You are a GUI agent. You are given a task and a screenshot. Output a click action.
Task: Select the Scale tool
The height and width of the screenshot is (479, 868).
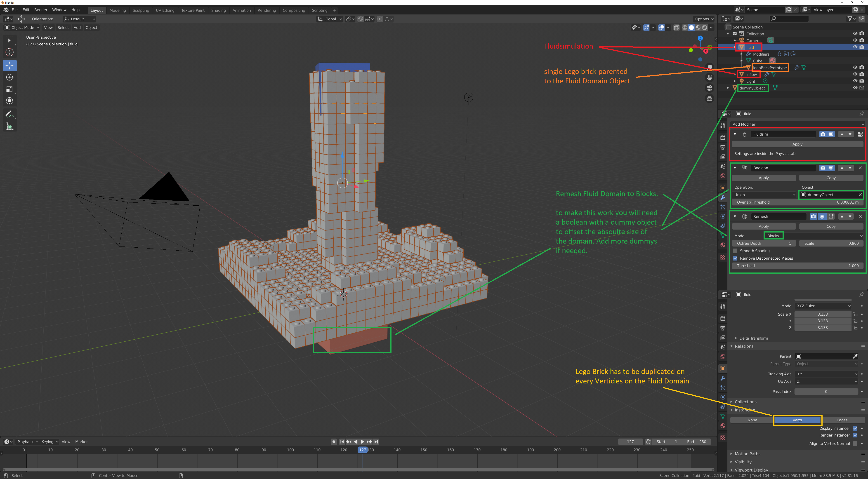(9, 89)
